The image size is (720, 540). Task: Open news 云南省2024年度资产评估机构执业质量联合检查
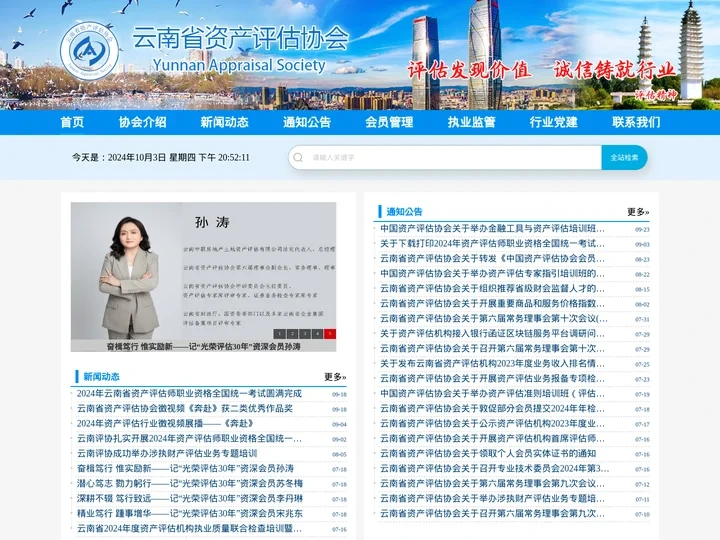coord(189,529)
